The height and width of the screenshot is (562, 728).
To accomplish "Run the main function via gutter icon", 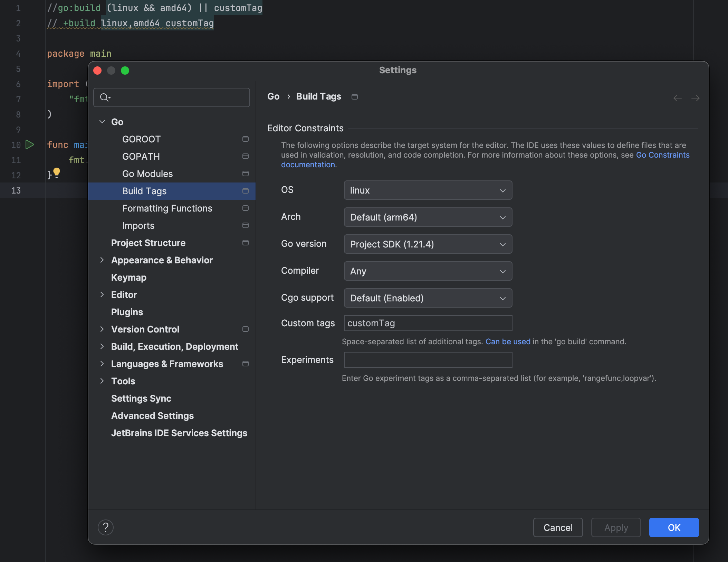I will 30,145.
